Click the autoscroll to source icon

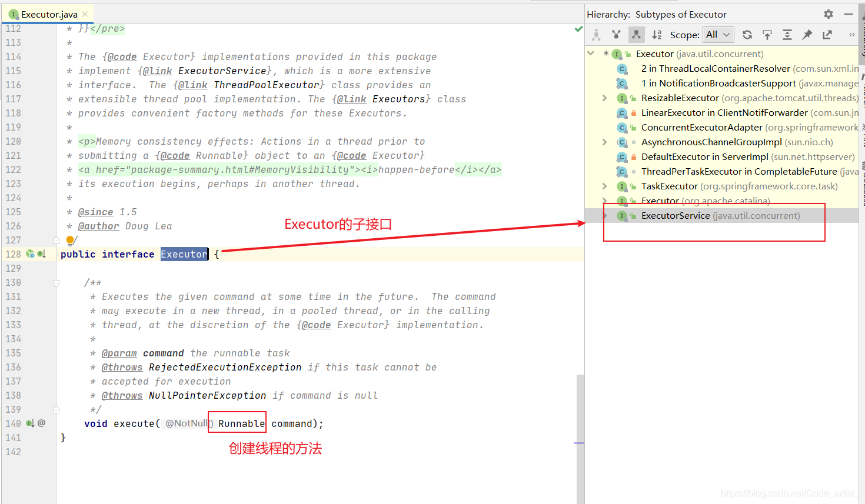[x=767, y=35]
